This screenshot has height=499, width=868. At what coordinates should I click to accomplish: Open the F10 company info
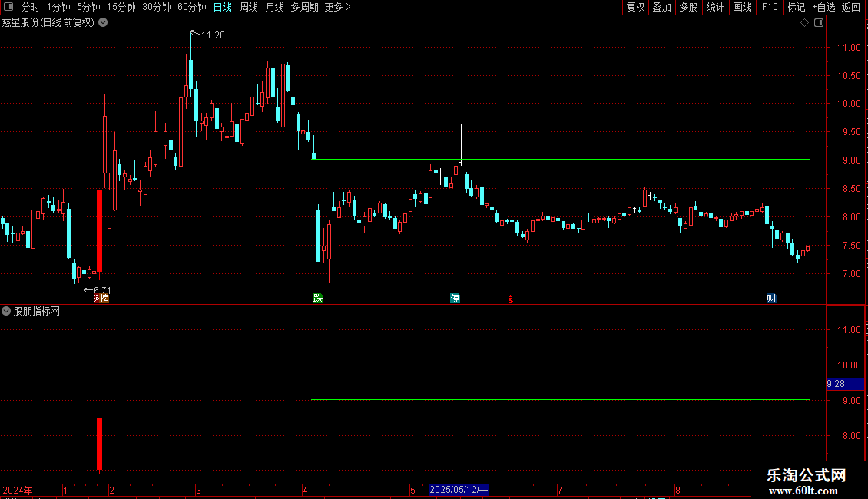click(770, 7)
